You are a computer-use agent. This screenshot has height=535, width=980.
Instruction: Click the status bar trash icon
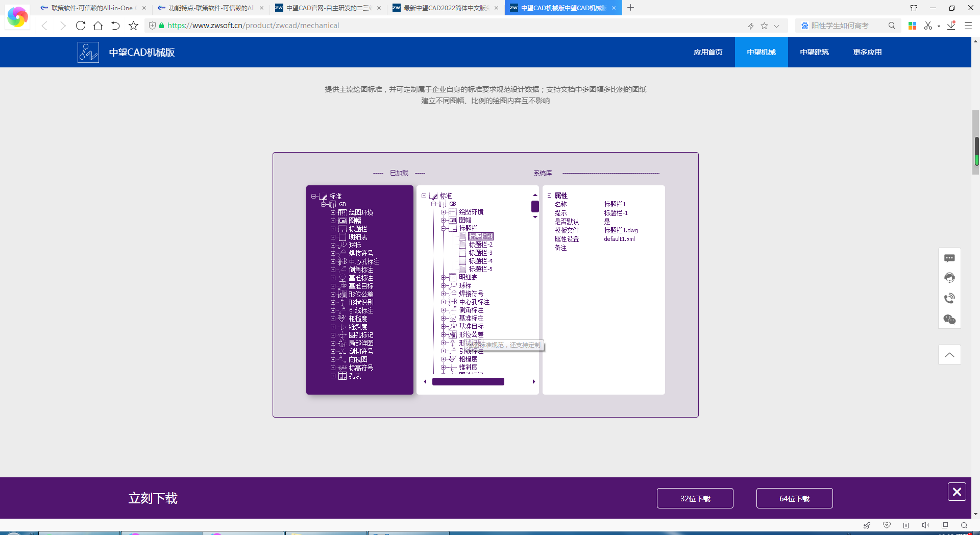point(906,525)
